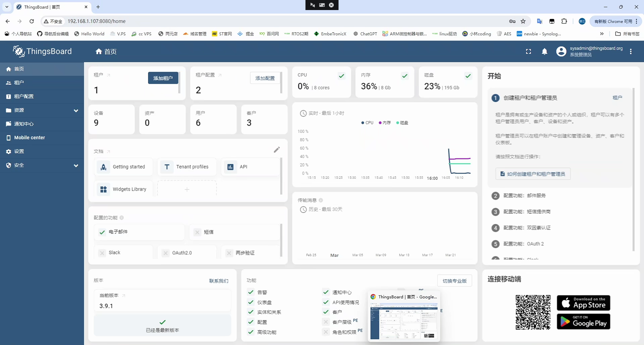Open a new browser tab
This screenshot has width=644, height=345.
pos(98,7)
